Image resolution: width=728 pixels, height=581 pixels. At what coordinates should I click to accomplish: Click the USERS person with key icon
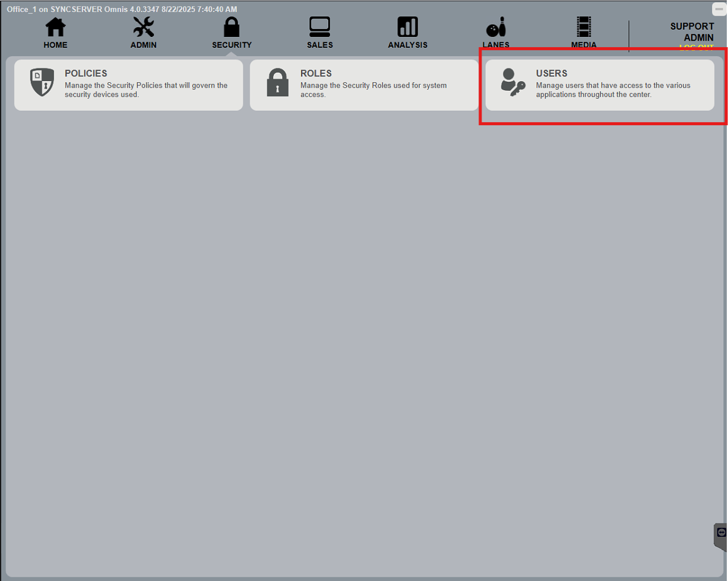click(x=513, y=82)
